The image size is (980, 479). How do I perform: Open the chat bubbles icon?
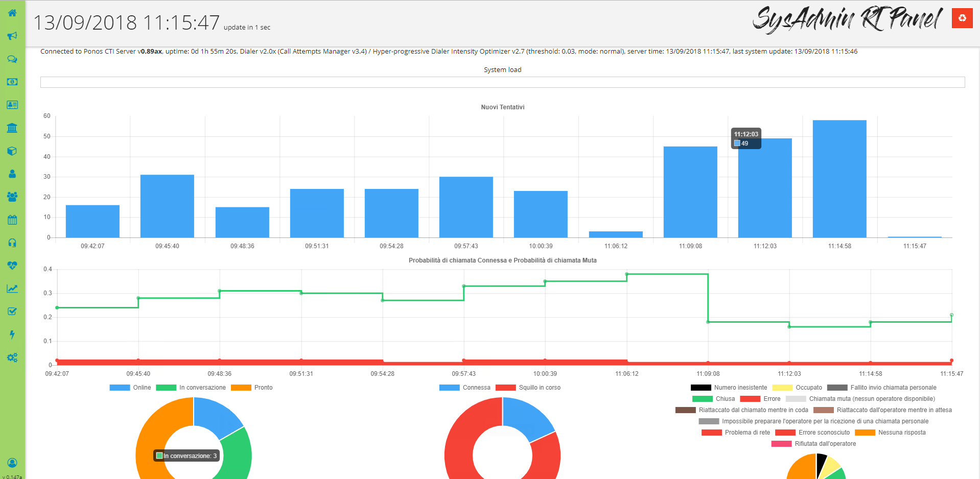point(12,59)
